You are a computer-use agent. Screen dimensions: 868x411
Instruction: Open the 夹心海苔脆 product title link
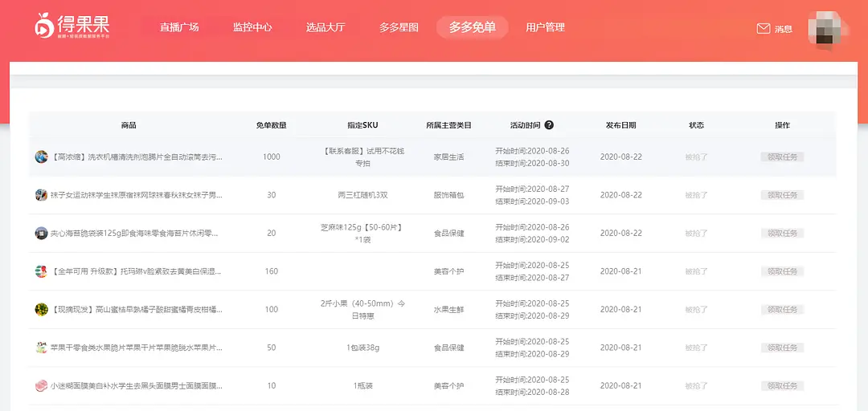point(136,233)
